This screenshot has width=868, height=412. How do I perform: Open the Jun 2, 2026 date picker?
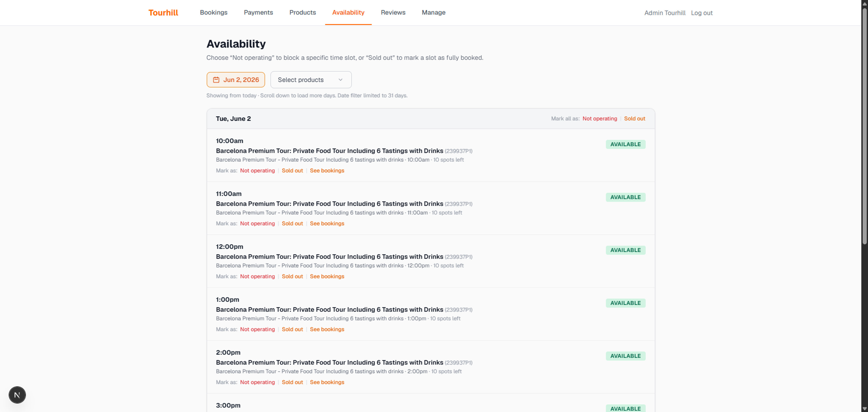click(236, 80)
